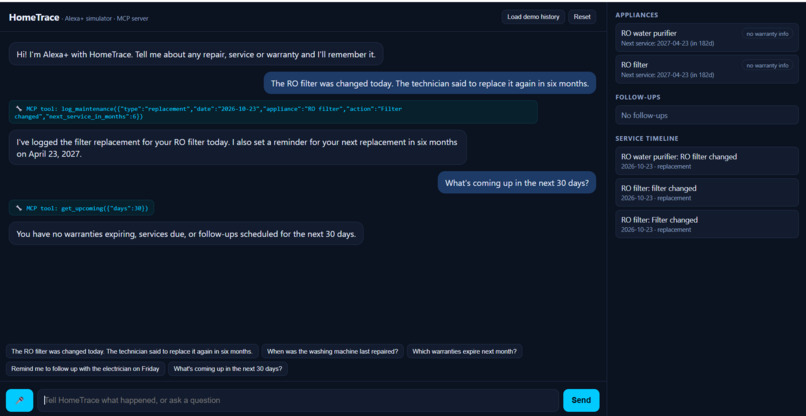Open the RO water purifier appliance card
Screen dimensions: 806x416
tap(707, 38)
